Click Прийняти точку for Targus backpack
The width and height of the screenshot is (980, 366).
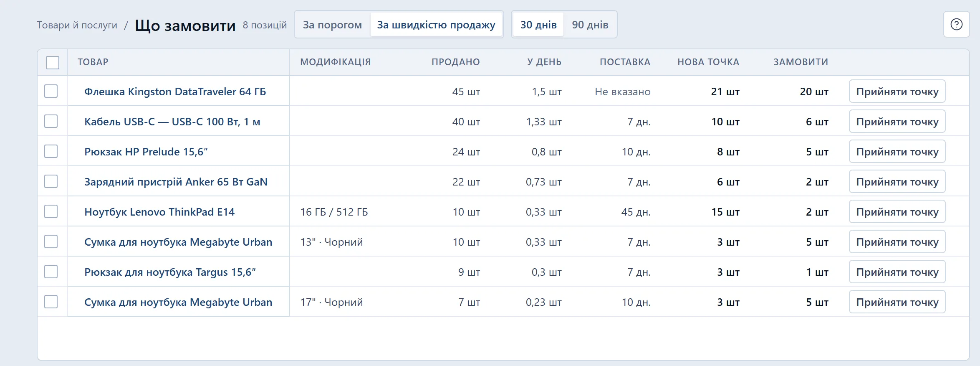pyautogui.click(x=897, y=272)
